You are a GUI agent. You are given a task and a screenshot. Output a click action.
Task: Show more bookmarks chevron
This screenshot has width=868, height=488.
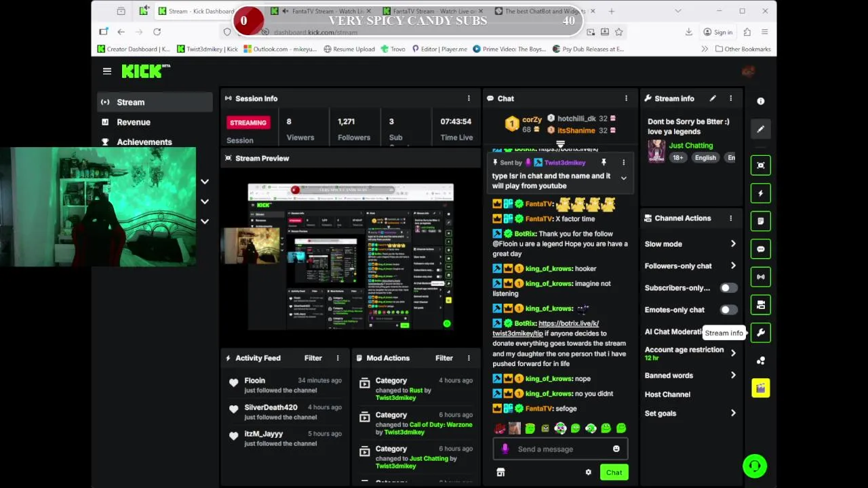[705, 49]
